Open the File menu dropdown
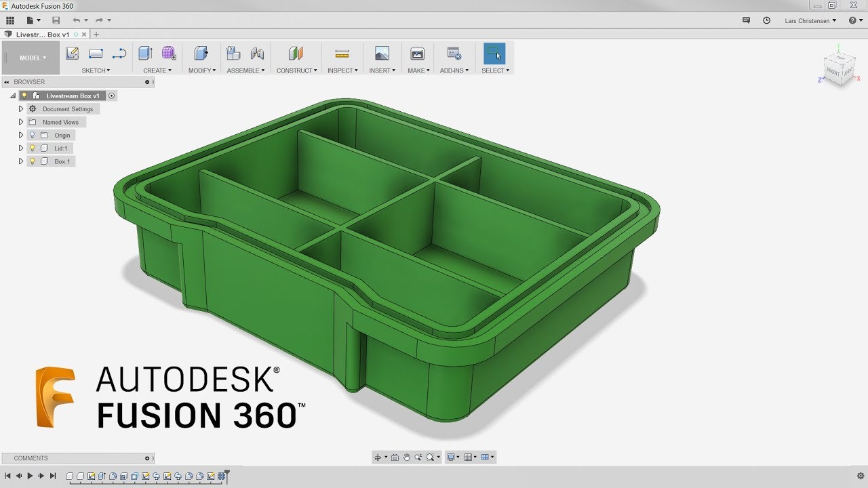The width and height of the screenshot is (868, 488). (x=33, y=20)
